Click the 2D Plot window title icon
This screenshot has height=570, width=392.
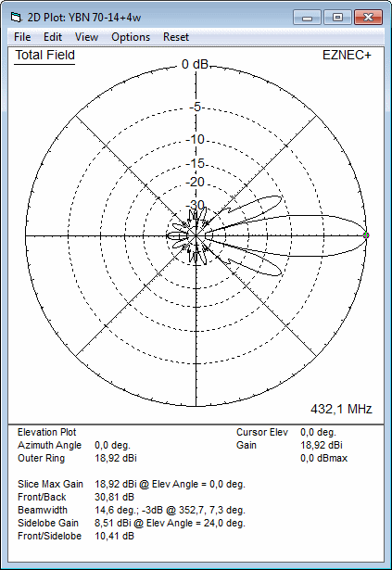pos(16,17)
